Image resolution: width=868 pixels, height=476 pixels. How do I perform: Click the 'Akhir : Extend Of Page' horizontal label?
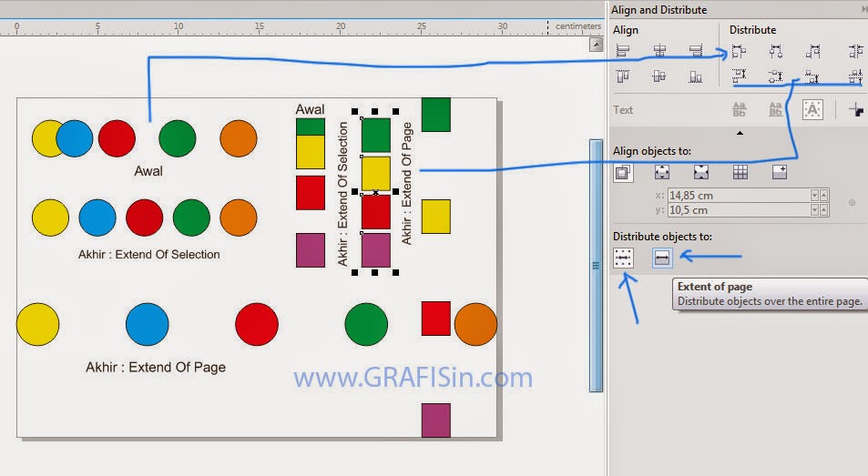[156, 368]
